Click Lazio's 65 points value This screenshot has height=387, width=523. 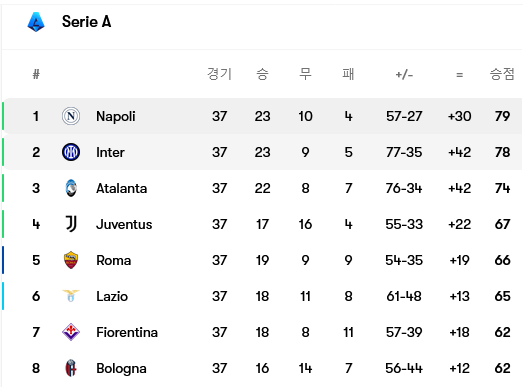502,296
